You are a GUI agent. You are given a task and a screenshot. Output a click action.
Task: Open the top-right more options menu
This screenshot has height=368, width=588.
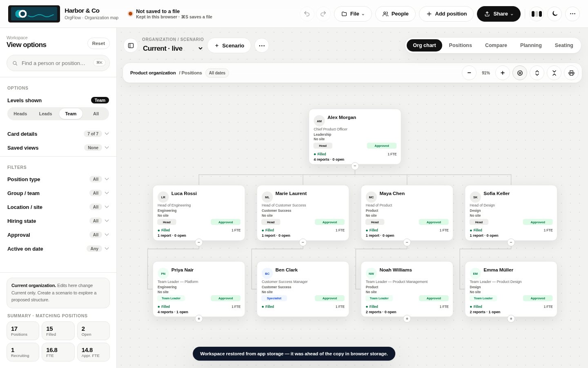[572, 14]
